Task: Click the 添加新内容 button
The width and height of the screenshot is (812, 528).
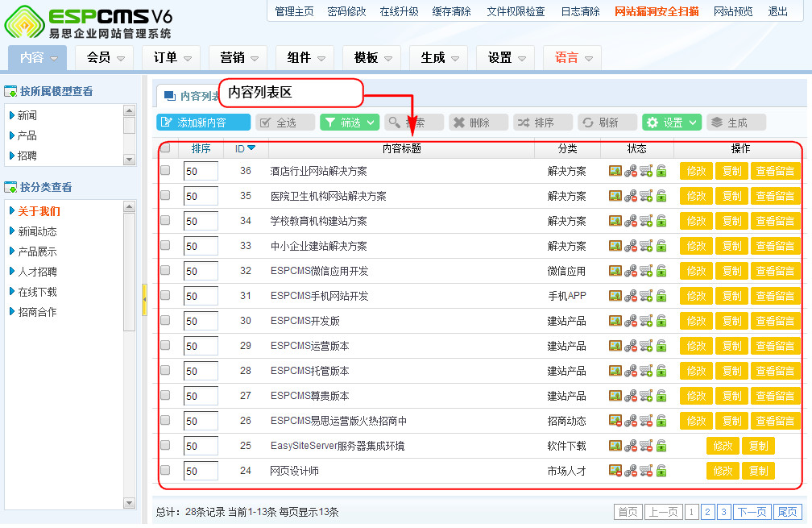Action: (203, 123)
